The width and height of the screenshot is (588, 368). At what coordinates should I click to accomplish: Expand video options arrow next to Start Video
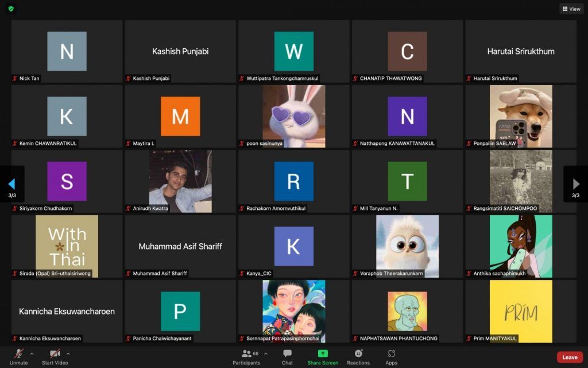click(68, 354)
